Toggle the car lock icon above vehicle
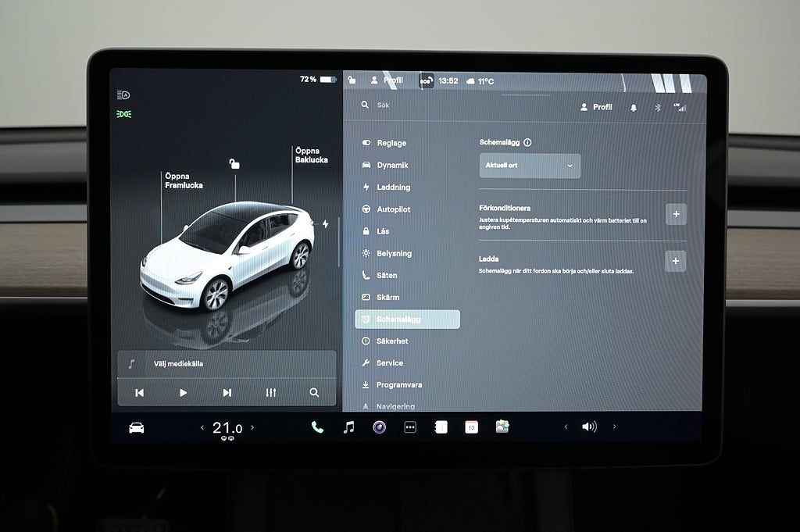Screen dimensions: 800x532 click(x=234, y=164)
